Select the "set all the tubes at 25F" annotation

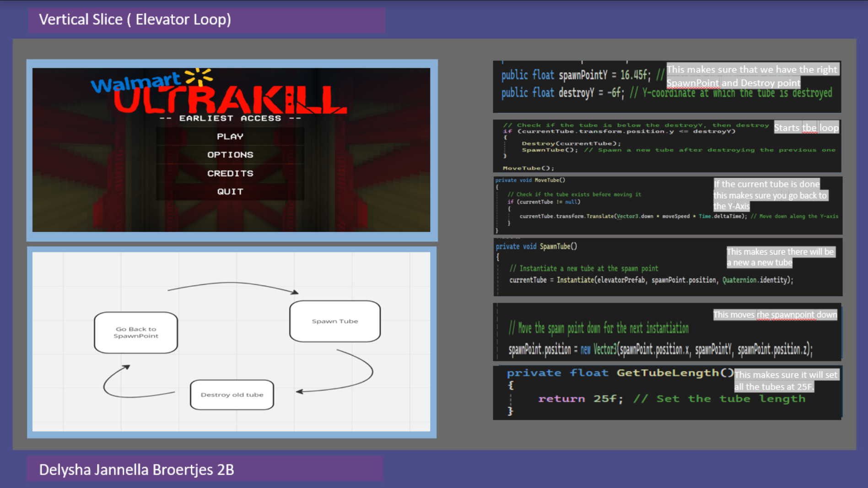tap(786, 381)
